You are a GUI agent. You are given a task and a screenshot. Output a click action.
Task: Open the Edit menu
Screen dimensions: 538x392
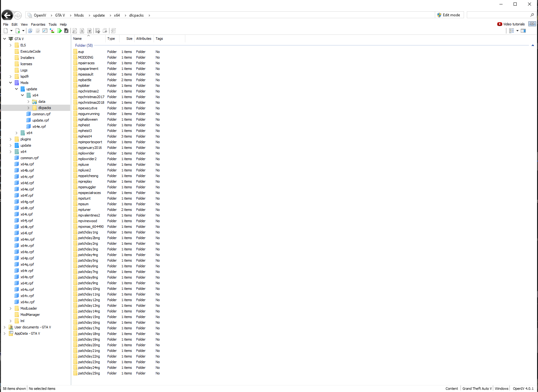point(14,24)
